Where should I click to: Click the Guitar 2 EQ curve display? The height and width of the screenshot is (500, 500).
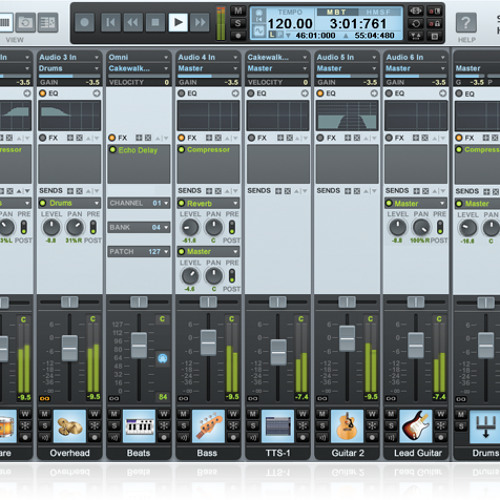[x=347, y=115]
